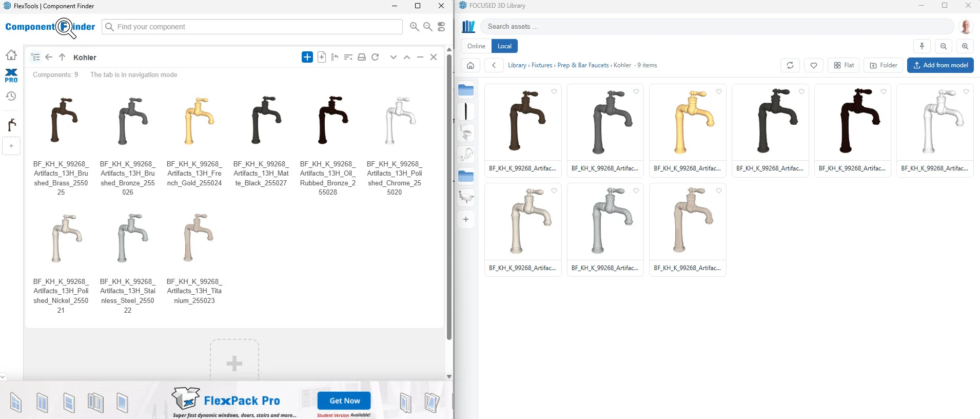The image size is (980, 419).
Task: Switch to the Local tab in 3D Library
Action: click(x=505, y=46)
